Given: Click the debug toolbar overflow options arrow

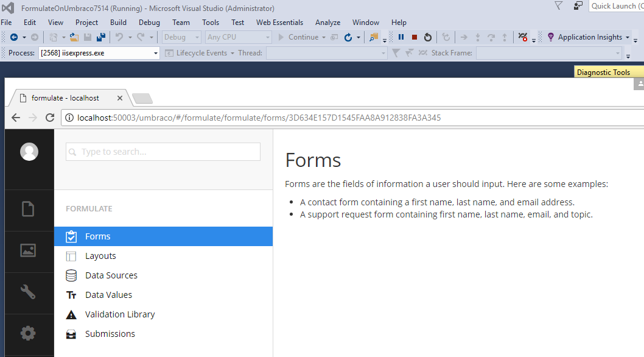Looking at the screenshot, I should point(533,40).
